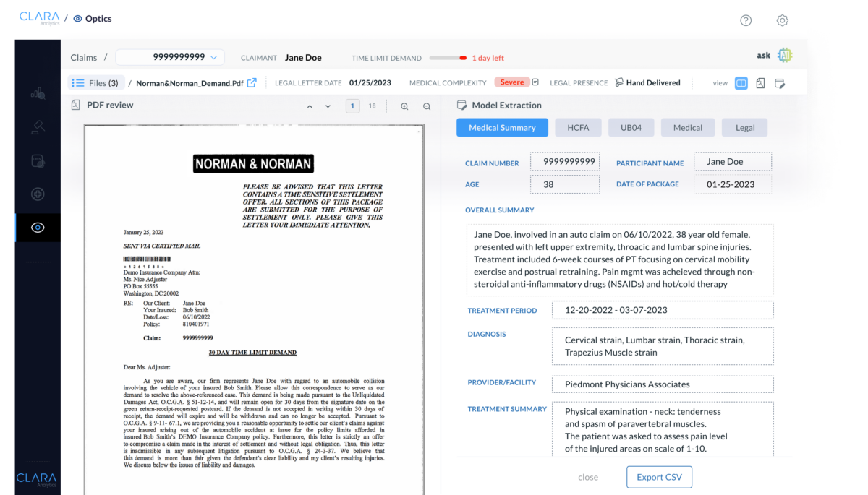Go to next PDF page arrow

(x=328, y=106)
